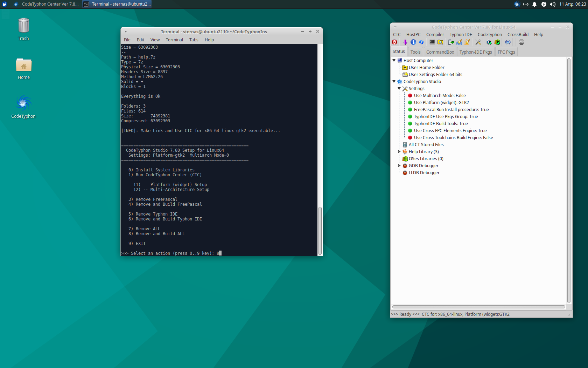This screenshot has width=588, height=368.
Task: Click the purple down-arrow download icon
Action: [x=405, y=42]
